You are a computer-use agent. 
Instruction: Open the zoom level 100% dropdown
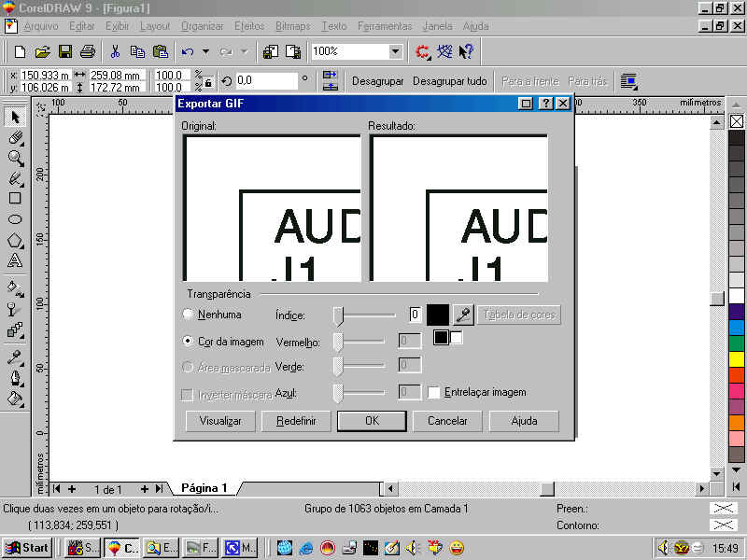click(395, 51)
